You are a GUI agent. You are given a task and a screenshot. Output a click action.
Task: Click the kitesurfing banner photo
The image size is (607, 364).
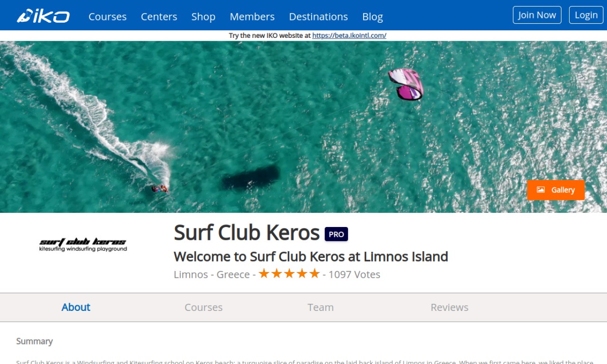click(303, 127)
